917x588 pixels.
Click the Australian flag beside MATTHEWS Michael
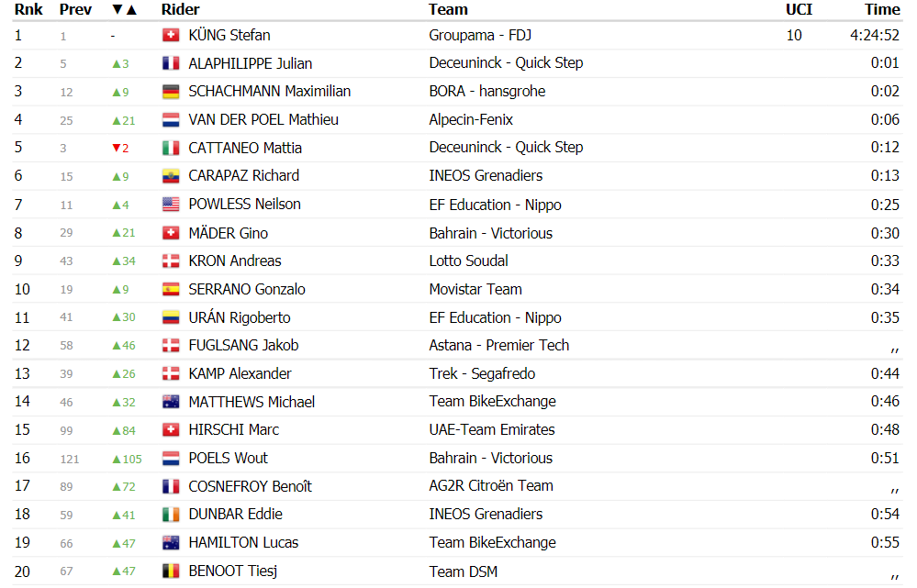(x=171, y=402)
